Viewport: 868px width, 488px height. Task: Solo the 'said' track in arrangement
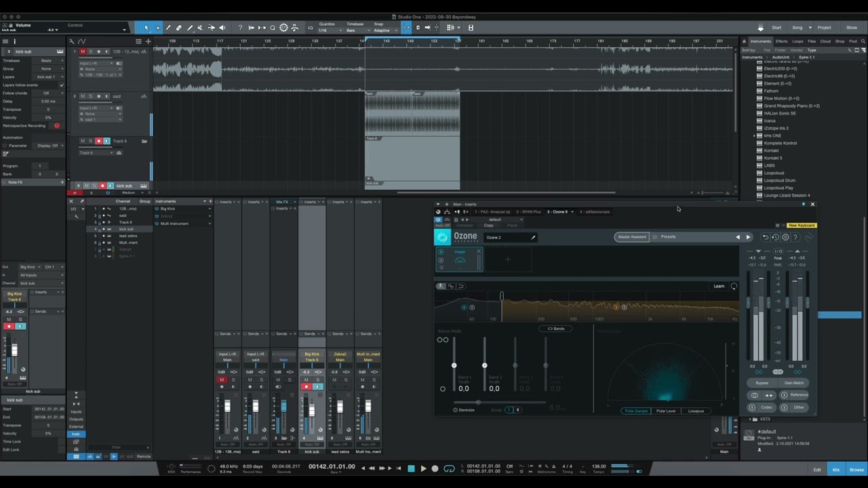(x=91, y=96)
